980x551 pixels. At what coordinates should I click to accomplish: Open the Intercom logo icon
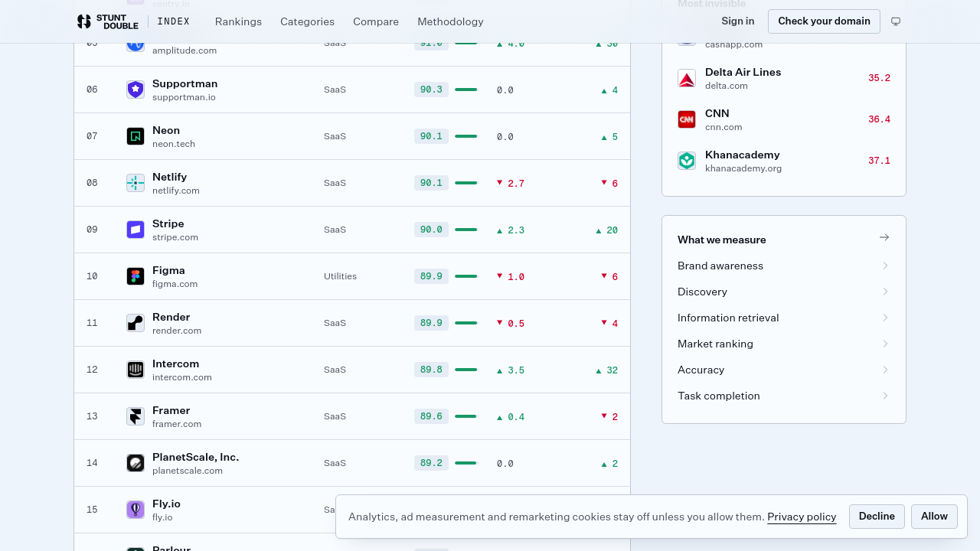pos(136,370)
